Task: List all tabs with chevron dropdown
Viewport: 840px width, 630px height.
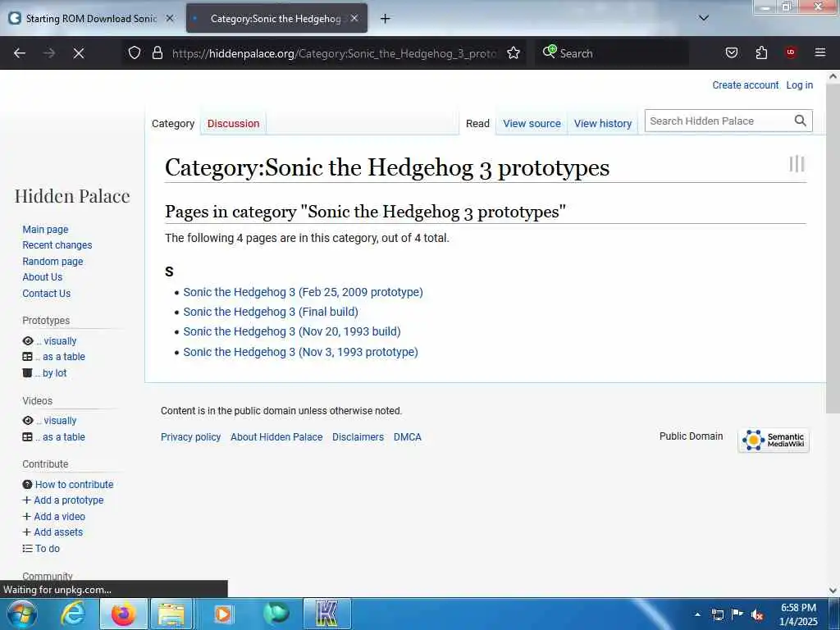Action: click(704, 18)
